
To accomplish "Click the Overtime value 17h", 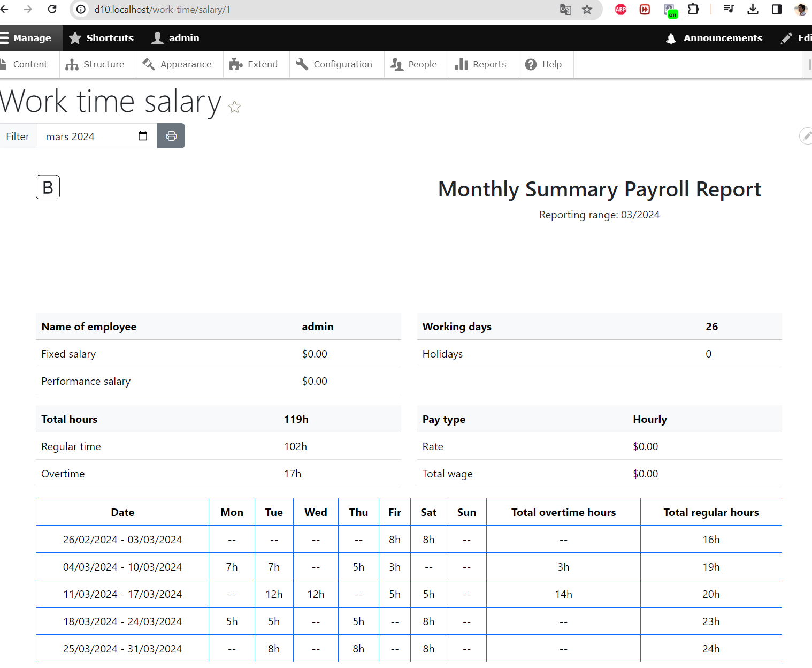I will (x=293, y=474).
